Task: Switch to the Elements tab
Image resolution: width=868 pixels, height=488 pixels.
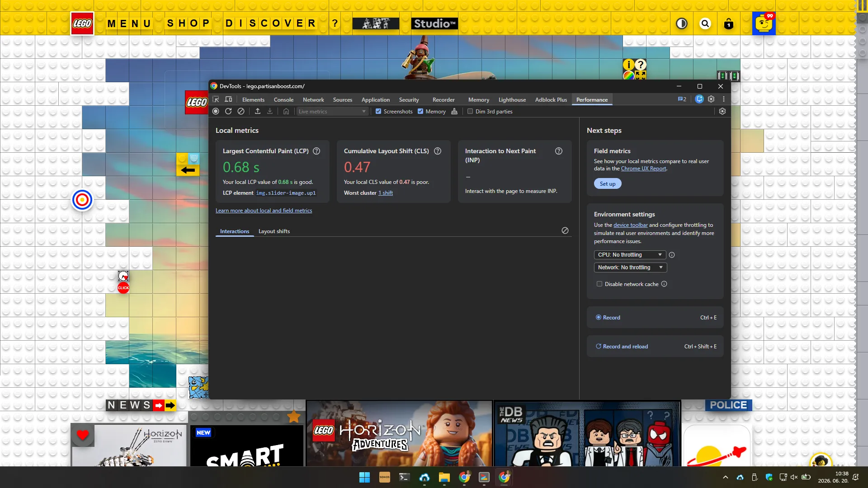Action: pos(253,99)
